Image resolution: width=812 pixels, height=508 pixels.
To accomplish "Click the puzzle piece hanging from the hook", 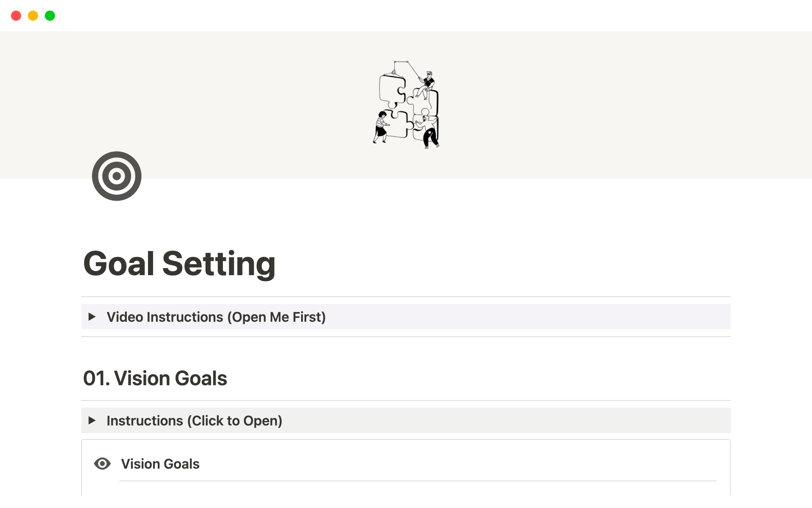I will (392, 90).
